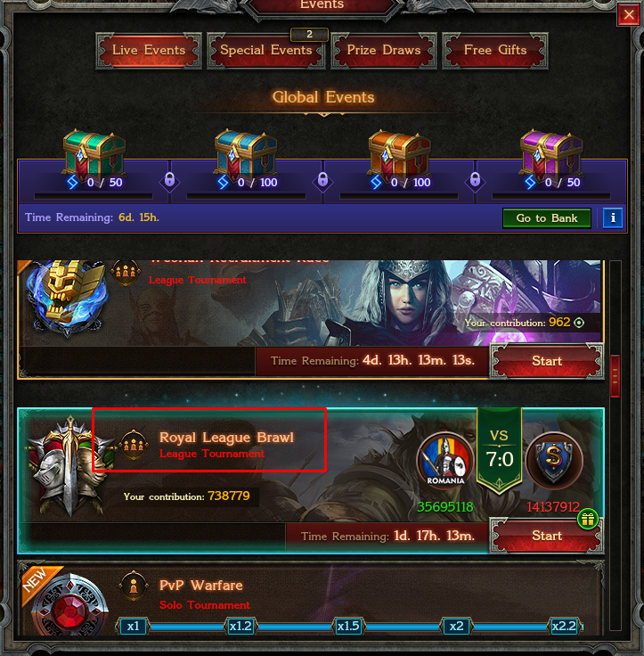Click the padlock between green and blue chests
The image size is (644, 656).
(169, 180)
